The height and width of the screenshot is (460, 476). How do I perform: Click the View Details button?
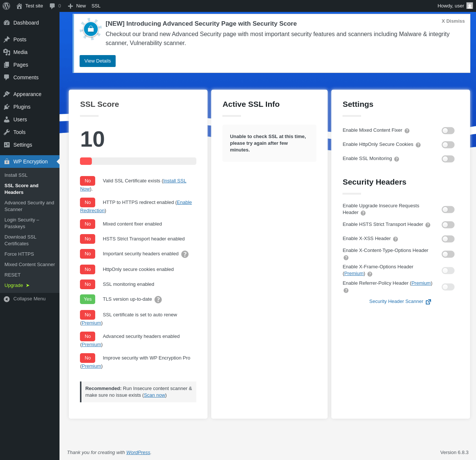point(97,61)
